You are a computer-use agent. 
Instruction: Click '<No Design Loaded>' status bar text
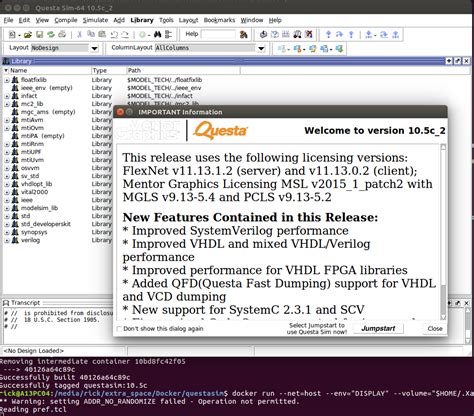34,351
